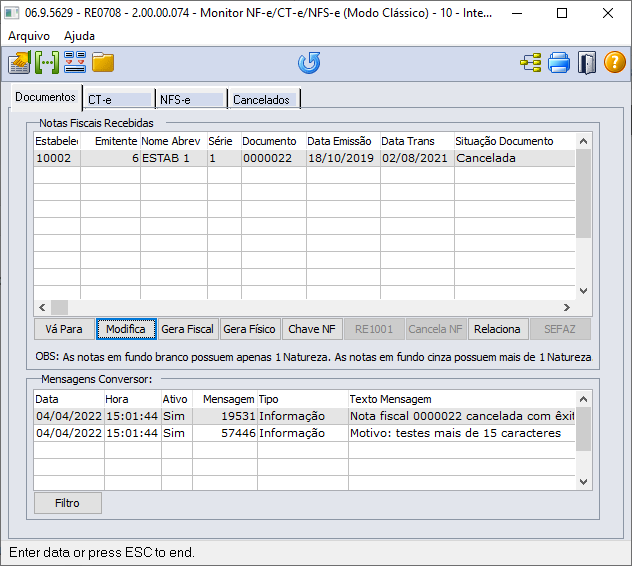
Task: Click the Tipo column header in messages
Action: (x=303, y=399)
